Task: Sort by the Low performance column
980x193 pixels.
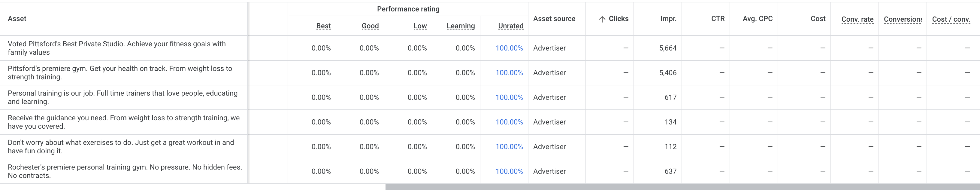Action: pos(420,26)
